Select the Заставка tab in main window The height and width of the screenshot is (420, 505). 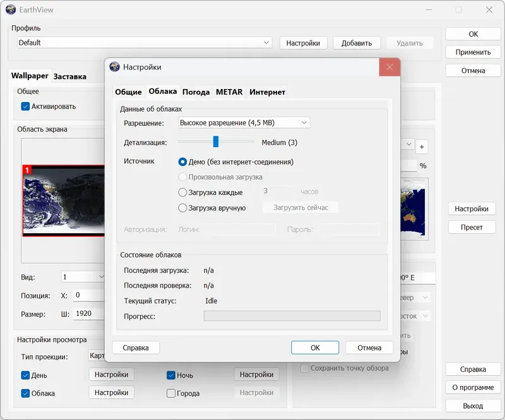click(70, 76)
